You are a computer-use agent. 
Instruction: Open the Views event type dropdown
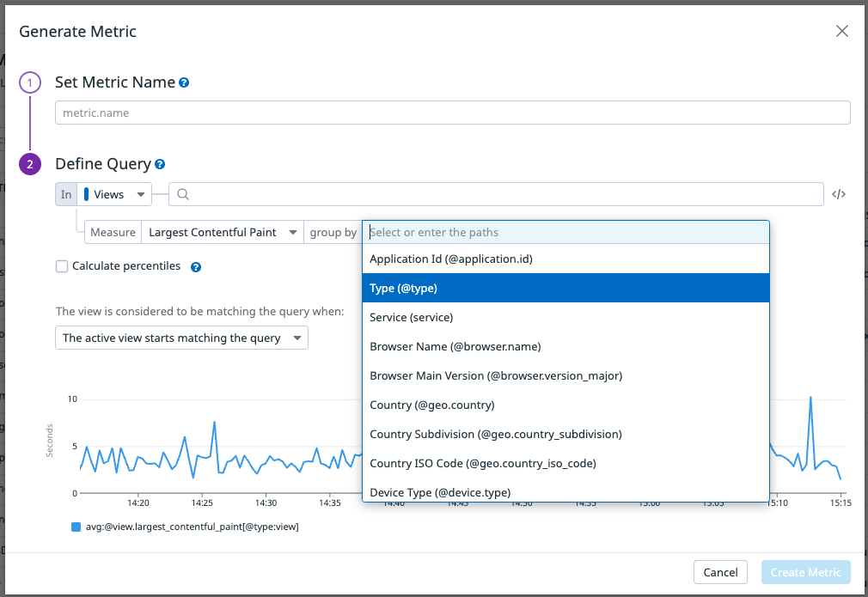coord(115,195)
